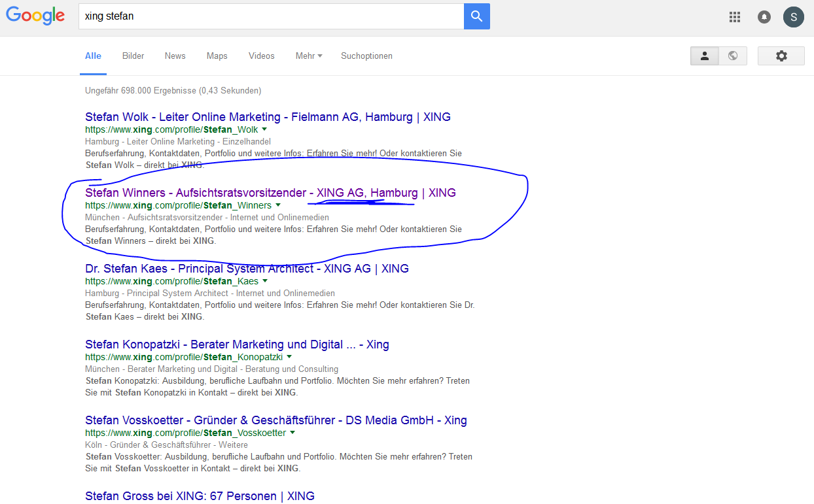Expand arrow next to Stefan_Vosskoetter URL
This screenshot has width=814, height=504.
[x=292, y=433]
